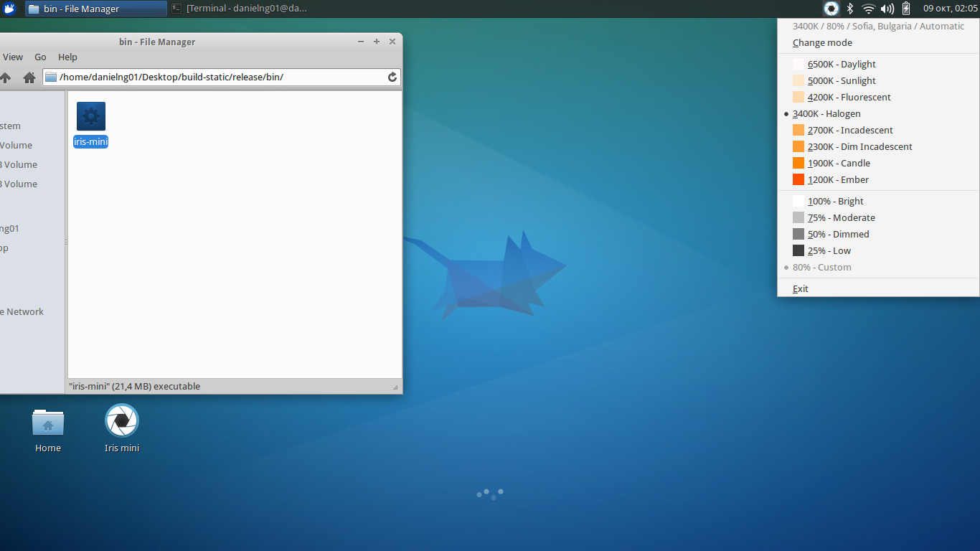The width and height of the screenshot is (980, 551).
Task: Go up to parent folder in File Manager
Action: point(6,77)
